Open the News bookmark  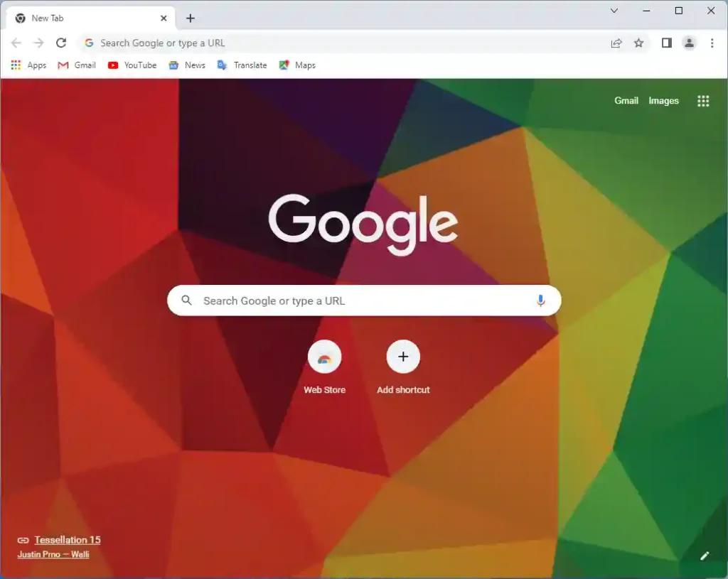pos(186,65)
